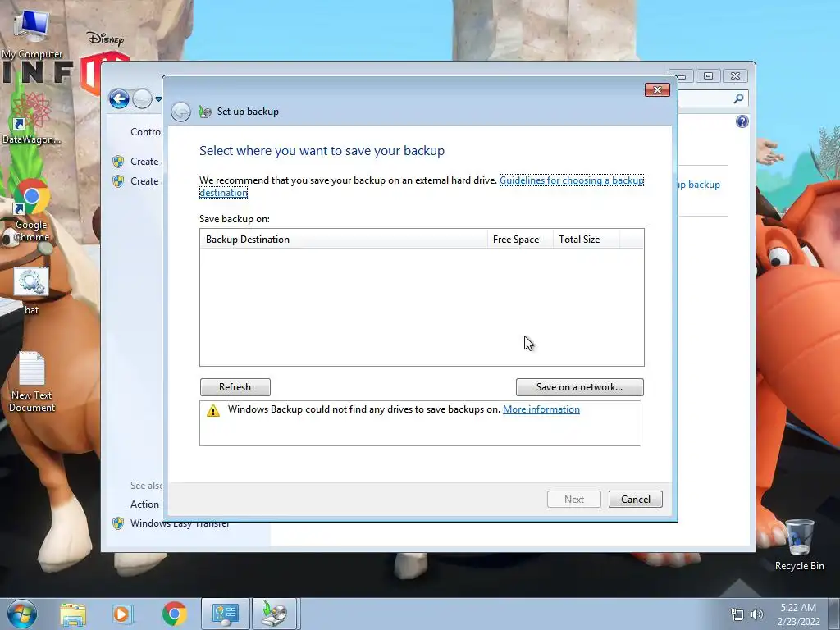Click shield icon beside first Create link
Viewport: 840px width, 630px height.
118,162
